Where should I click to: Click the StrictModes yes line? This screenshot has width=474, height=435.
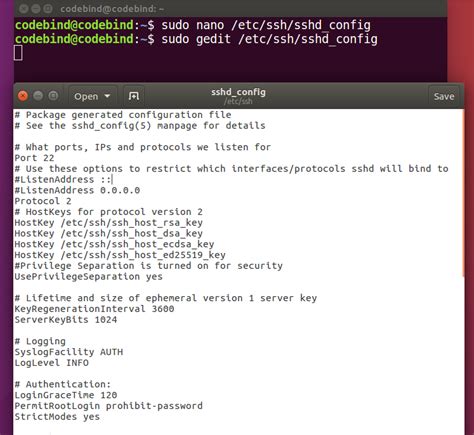pos(57,417)
